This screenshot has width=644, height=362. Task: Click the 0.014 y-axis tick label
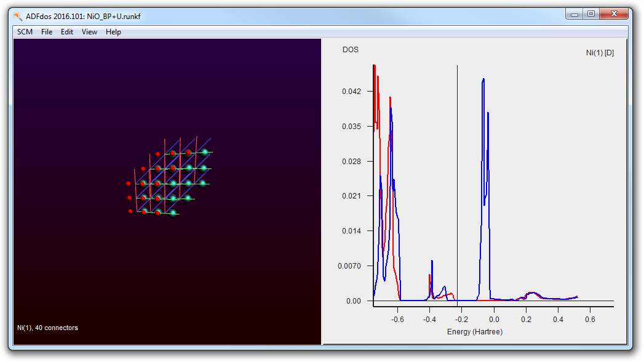pos(352,230)
